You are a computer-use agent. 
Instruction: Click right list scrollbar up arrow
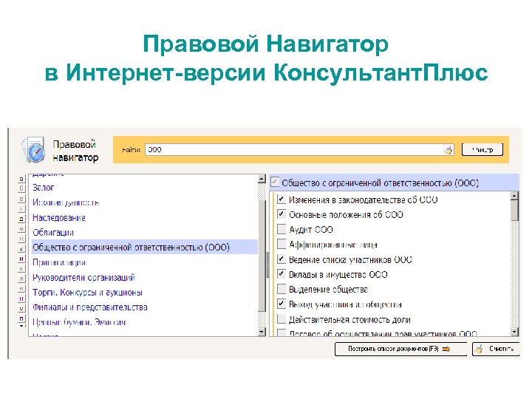tap(515, 196)
